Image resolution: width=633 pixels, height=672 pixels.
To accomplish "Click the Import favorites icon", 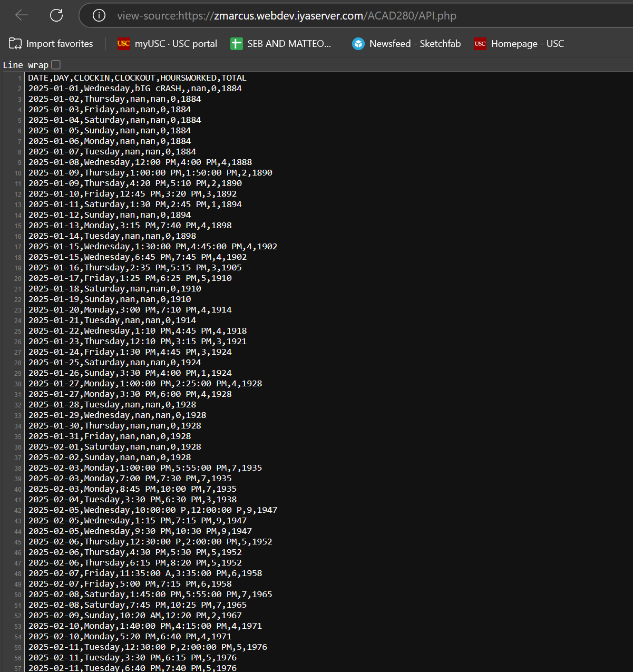I will [15, 44].
